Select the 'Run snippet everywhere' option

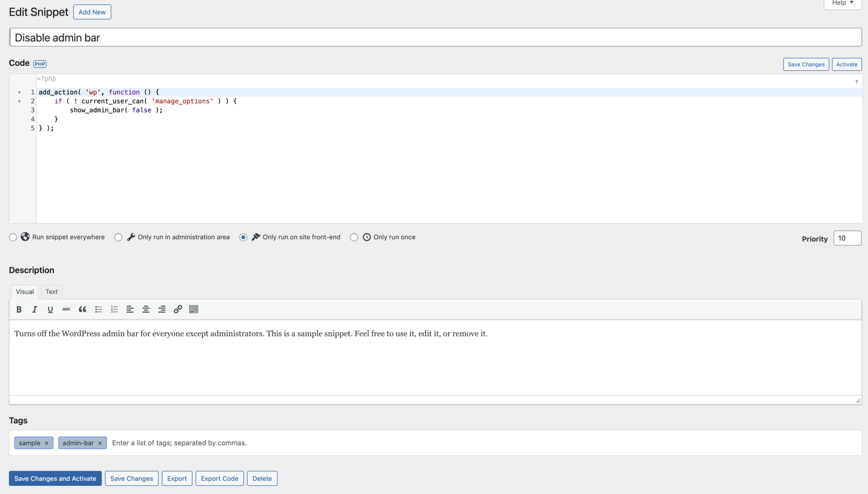pos(13,237)
